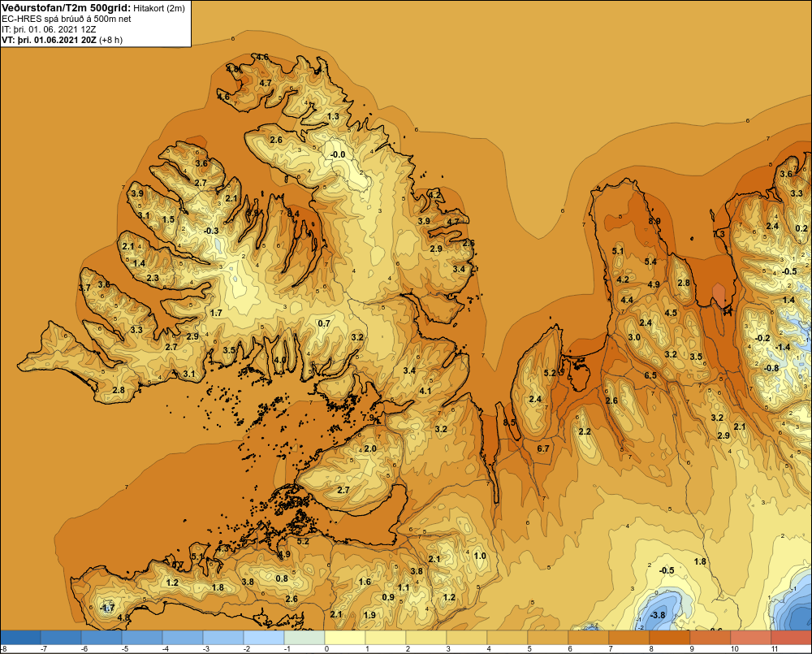
Task: Click the "(+8 h)" forecast offset text
Action: point(110,40)
